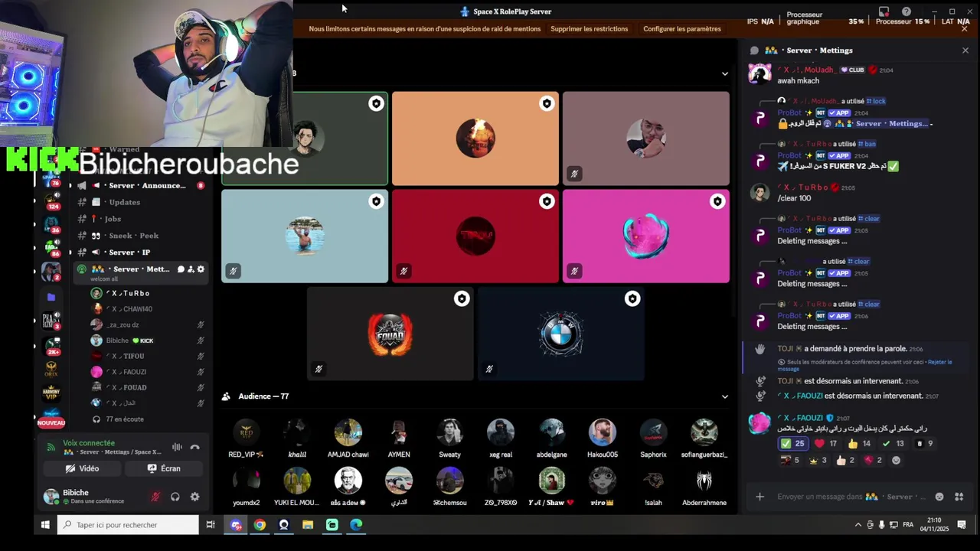
Task: Click the headphones deafen icon
Action: point(175,497)
